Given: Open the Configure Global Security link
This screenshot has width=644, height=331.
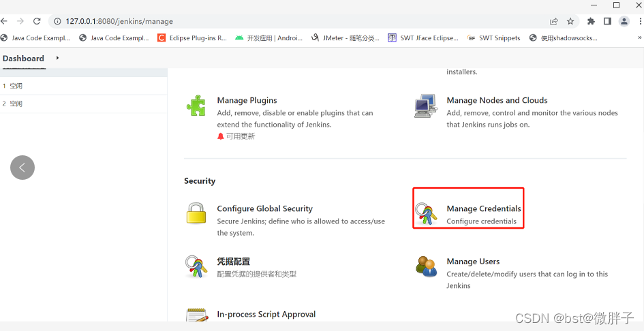Looking at the screenshot, I should click(x=264, y=208).
